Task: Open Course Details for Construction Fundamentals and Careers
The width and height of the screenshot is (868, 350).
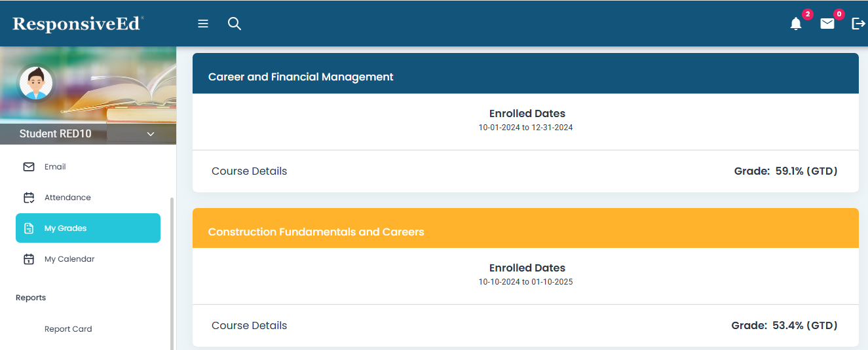Action: (249, 326)
